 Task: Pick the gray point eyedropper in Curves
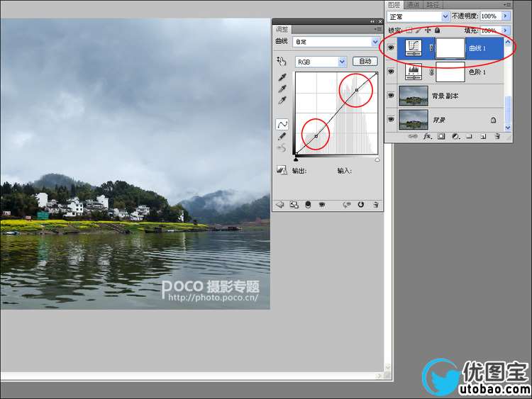point(282,89)
